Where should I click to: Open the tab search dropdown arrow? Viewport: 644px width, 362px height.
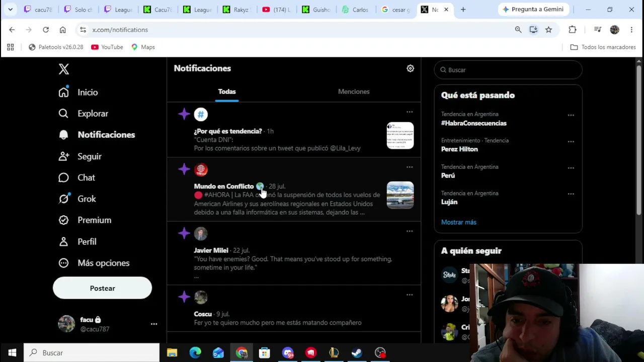coord(10,10)
